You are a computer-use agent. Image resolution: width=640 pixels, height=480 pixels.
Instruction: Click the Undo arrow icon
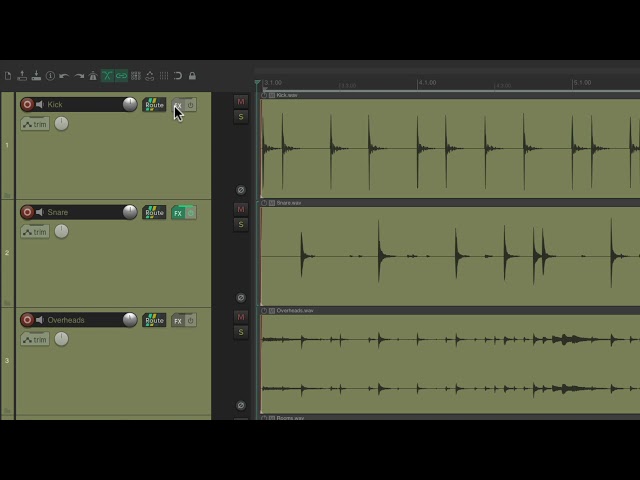click(x=64, y=76)
